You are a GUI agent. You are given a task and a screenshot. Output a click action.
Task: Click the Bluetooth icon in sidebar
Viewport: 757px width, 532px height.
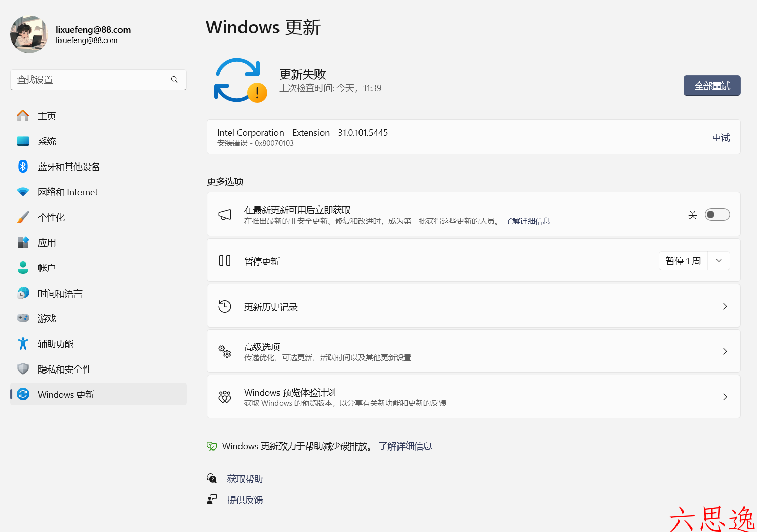click(x=23, y=167)
